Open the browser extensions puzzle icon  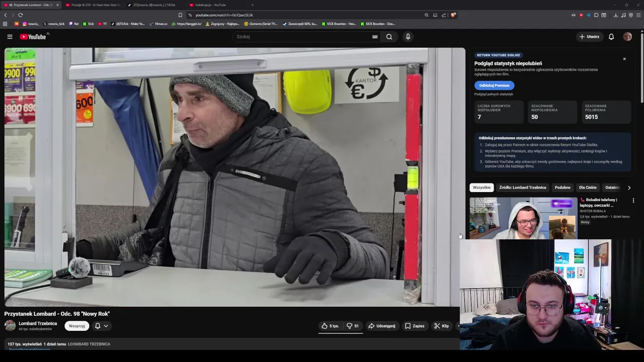(x=596, y=15)
